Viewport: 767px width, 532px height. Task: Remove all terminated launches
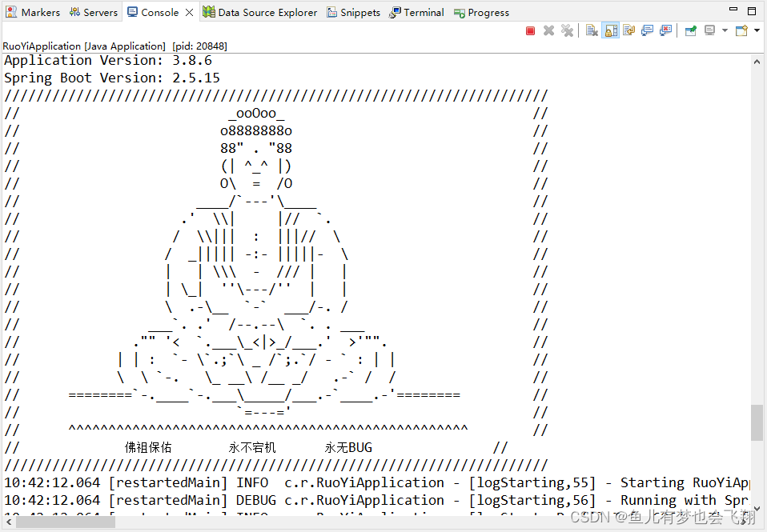567,31
